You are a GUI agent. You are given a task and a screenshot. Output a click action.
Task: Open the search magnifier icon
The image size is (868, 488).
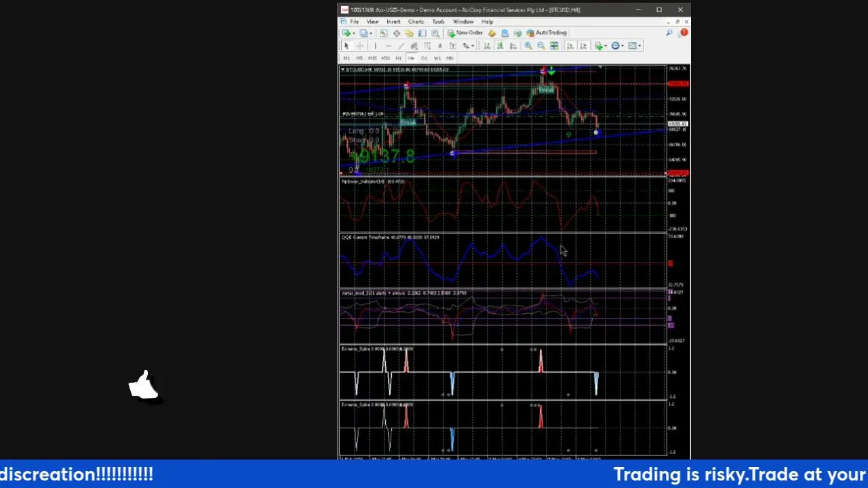point(669,33)
